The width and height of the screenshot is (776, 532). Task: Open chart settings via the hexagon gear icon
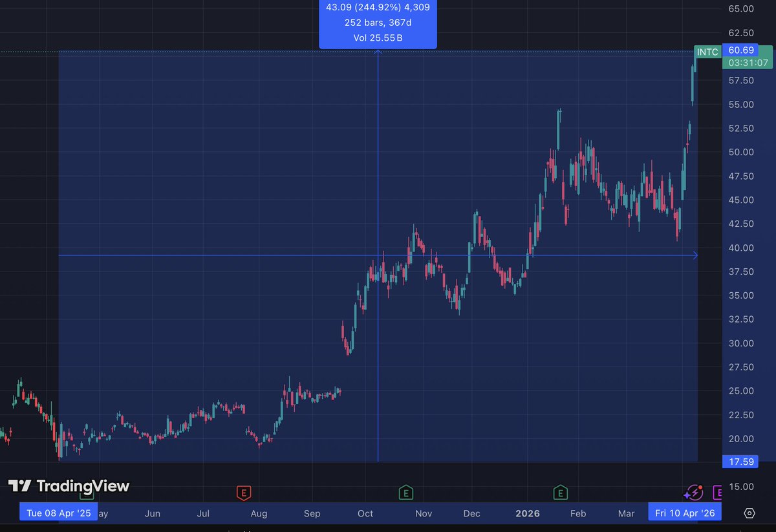[749, 513]
